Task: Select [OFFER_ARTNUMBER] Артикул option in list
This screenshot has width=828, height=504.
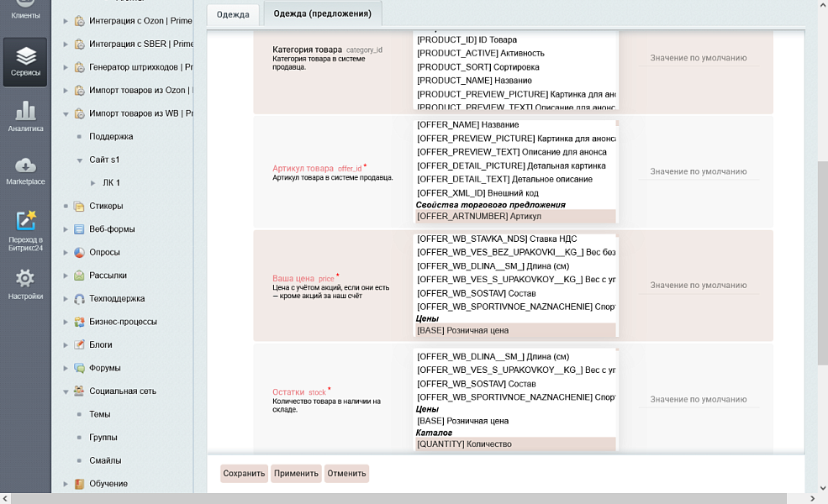Action: coord(514,217)
